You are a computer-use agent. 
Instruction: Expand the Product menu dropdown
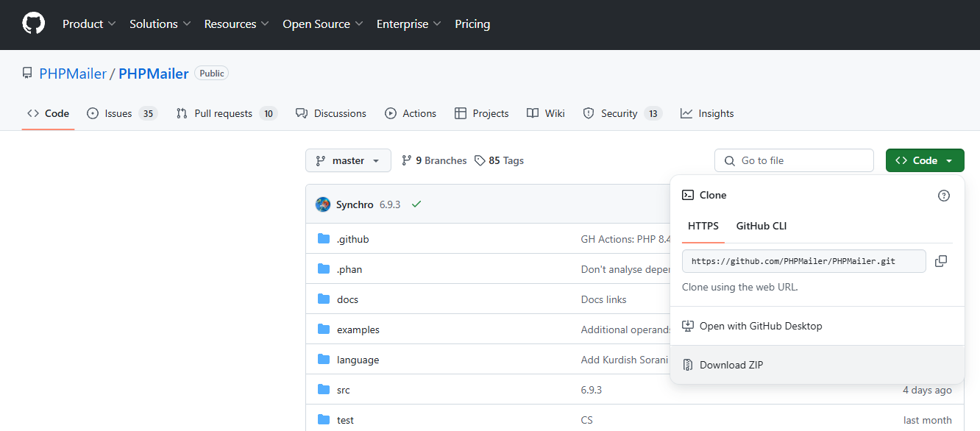89,24
